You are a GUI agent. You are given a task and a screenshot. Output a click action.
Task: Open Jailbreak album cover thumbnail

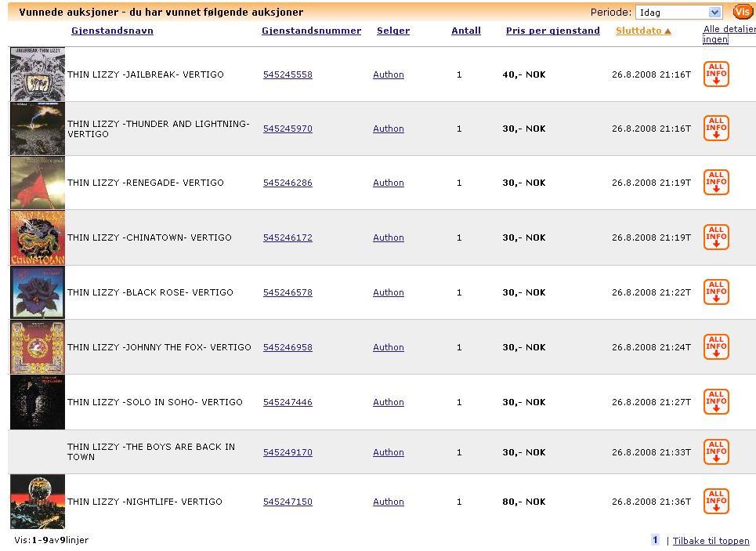(x=38, y=74)
